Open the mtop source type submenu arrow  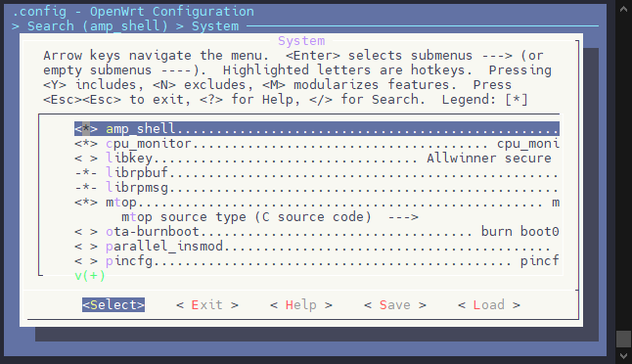tap(403, 217)
